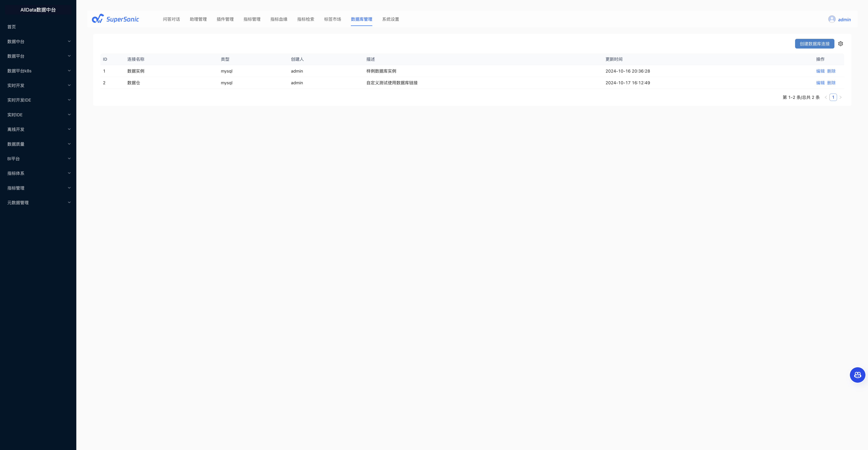The height and width of the screenshot is (450, 868).
Task: Click the 创建数据库连接 button
Action: click(814, 44)
